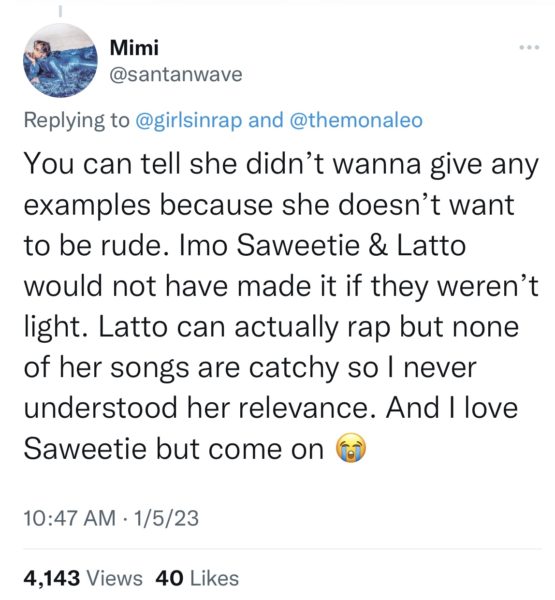Click the divider line above Views

point(282,549)
